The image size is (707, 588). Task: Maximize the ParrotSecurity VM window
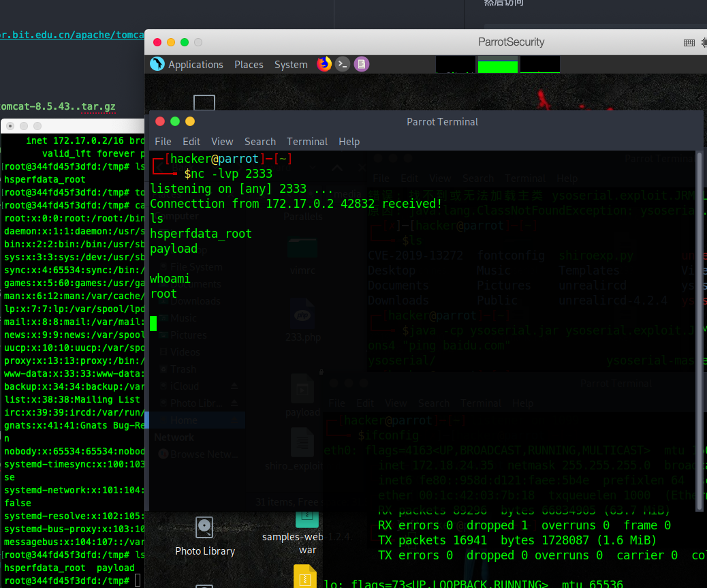click(185, 42)
